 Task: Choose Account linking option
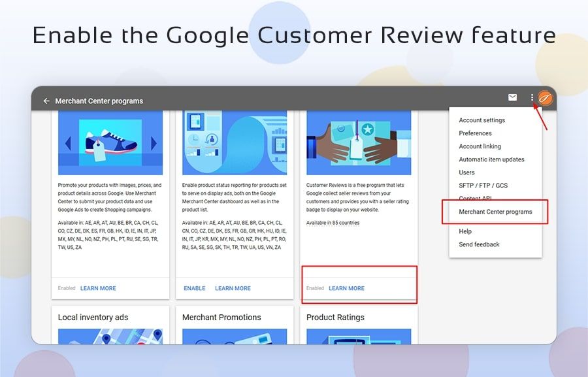[x=480, y=146]
